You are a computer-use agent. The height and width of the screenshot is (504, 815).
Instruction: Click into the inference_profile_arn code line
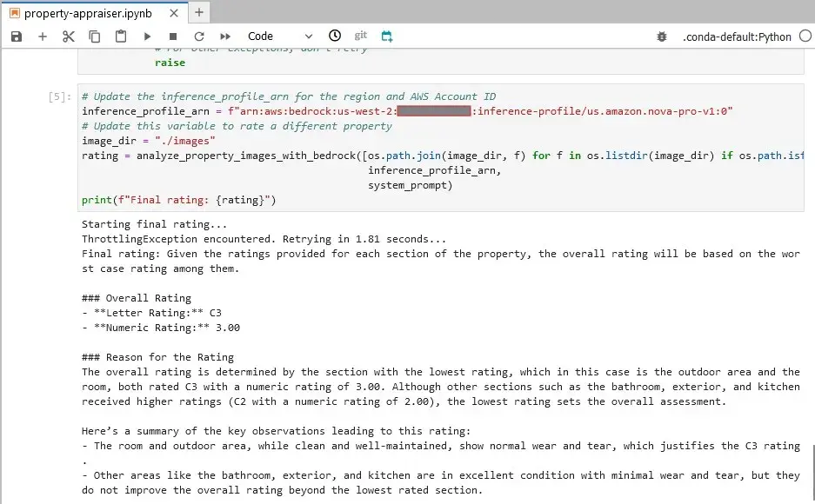tap(407, 111)
